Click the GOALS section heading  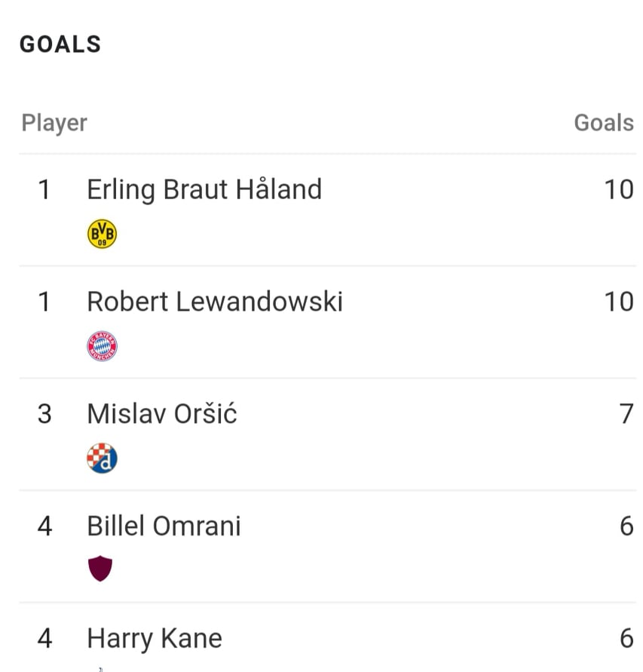coord(60,44)
